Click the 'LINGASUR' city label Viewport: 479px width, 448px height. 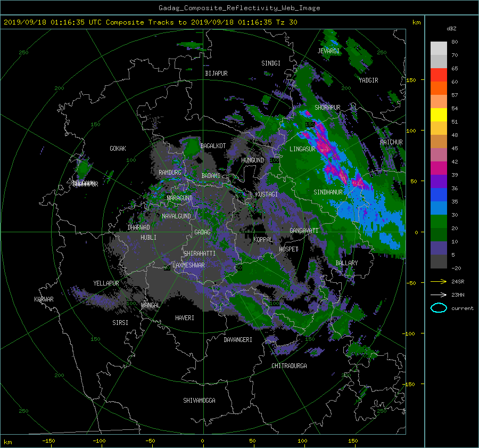point(302,149)
